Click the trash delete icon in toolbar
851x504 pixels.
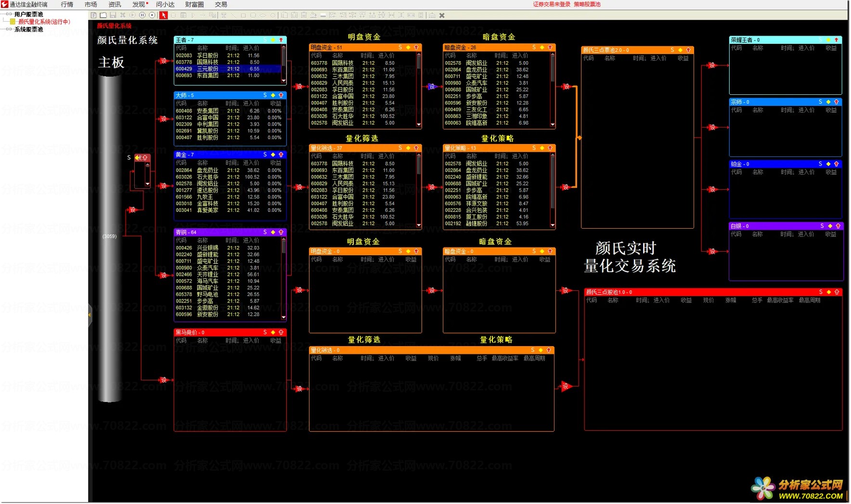(304, 15)
